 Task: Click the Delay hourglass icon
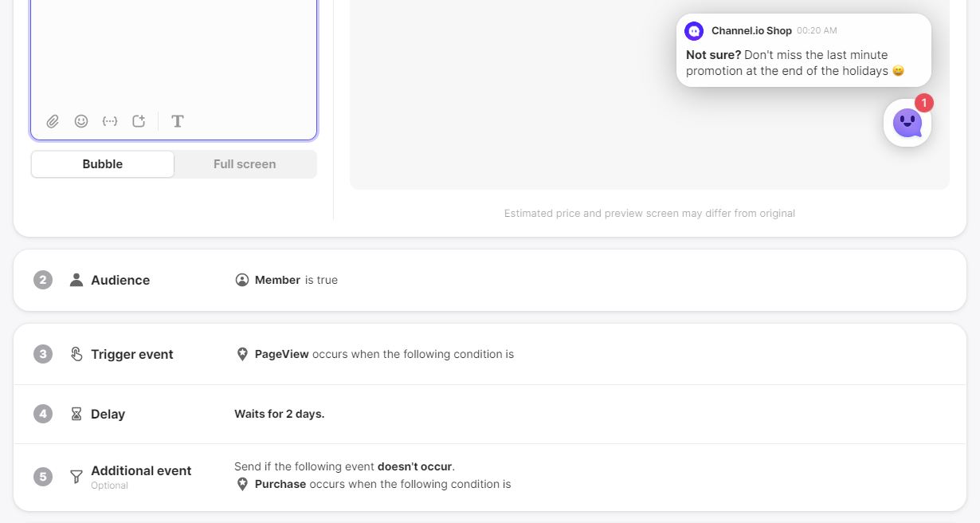76,414
